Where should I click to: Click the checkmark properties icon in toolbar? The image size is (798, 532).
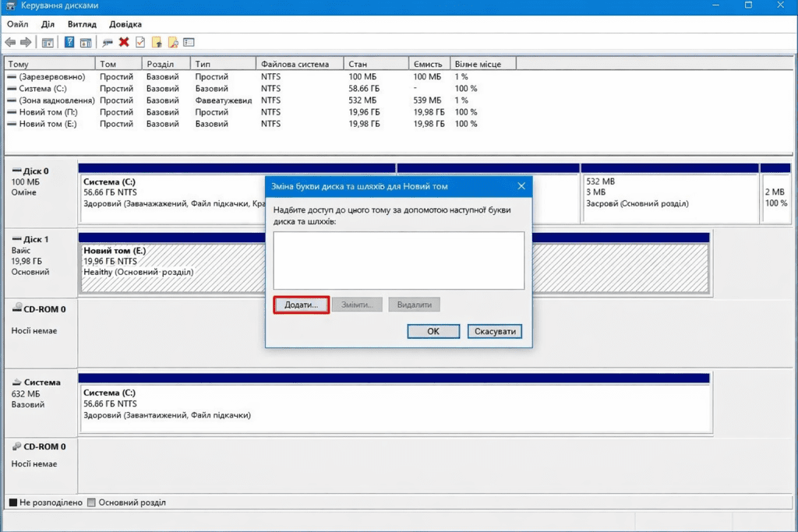[x=140, y=42]
